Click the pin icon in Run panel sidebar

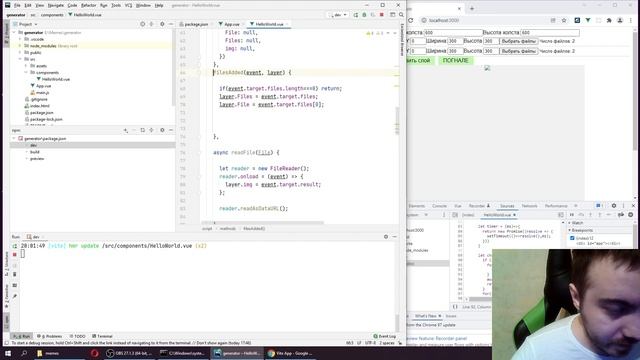pyautogui.click(x=15, y=296)
